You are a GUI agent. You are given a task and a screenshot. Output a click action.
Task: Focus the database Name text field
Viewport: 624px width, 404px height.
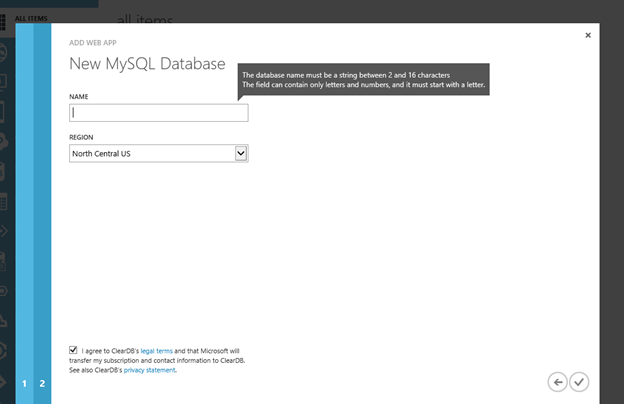159,113
